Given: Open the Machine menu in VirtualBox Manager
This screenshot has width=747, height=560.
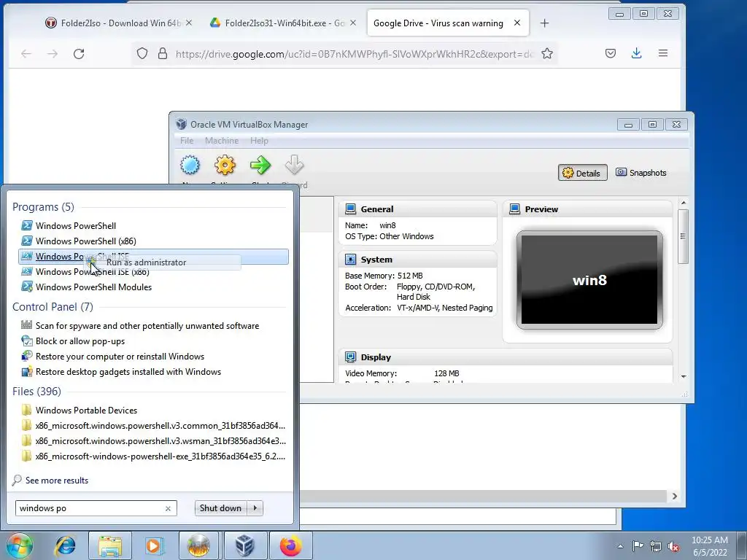Looking at the screenshot, I should pyautogui.click(x=222, y=141).
